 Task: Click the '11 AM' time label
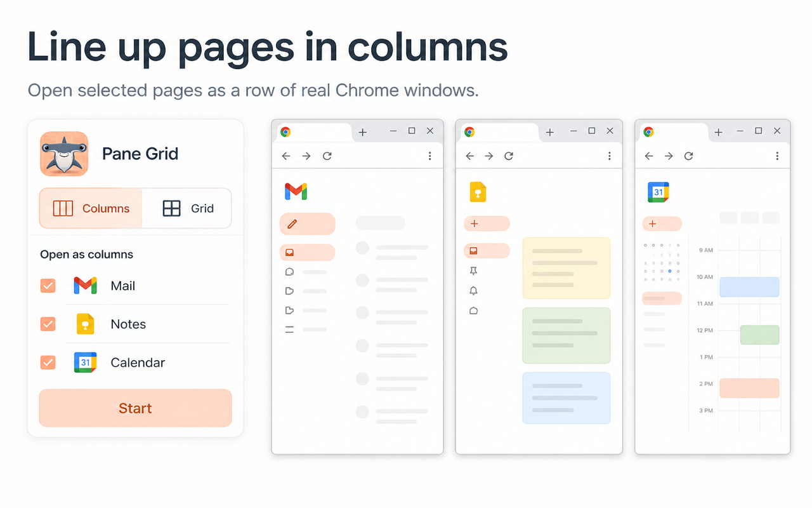(x=705, y=304)
